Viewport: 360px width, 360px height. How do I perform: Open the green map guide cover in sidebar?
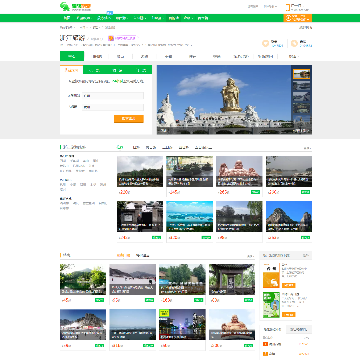(x=271, y=305)
